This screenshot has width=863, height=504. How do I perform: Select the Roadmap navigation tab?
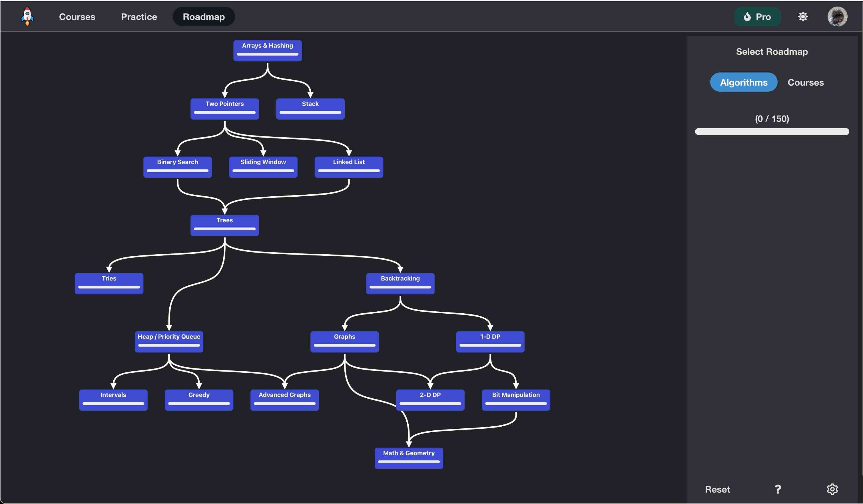(204, 17)
